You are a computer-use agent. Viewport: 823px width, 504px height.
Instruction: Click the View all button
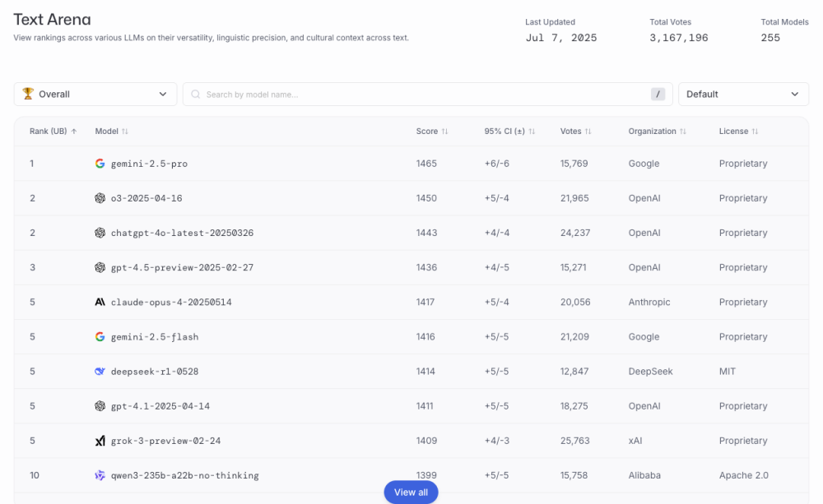[411, 492]
